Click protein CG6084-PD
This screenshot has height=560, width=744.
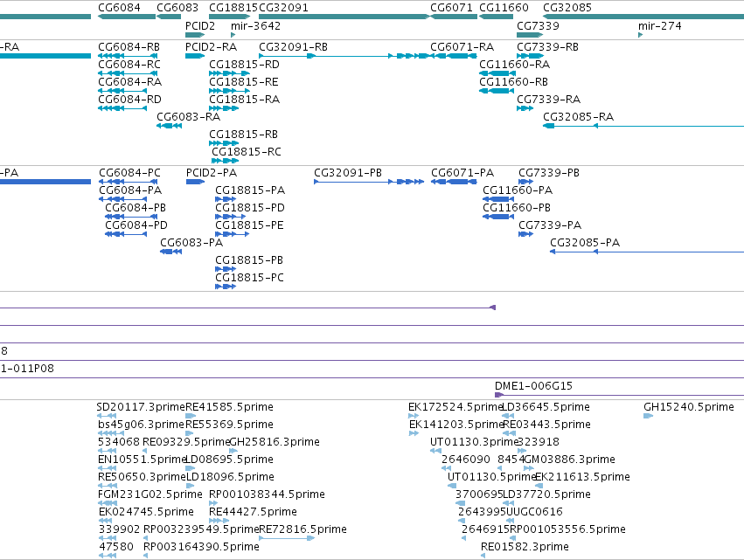coord(136,225)
